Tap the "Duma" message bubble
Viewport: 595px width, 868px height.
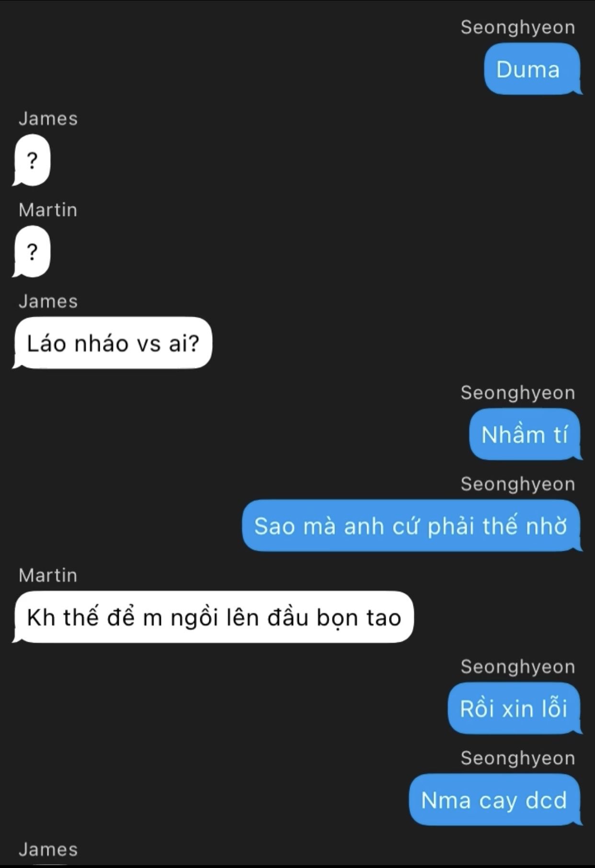pyautogui.click(x=533, y=69)
